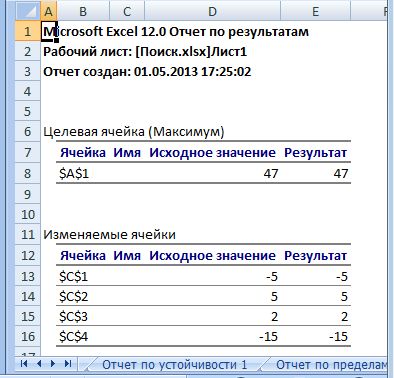Select row 14 header
Screen dimensions: 394x378
point(28,296)
